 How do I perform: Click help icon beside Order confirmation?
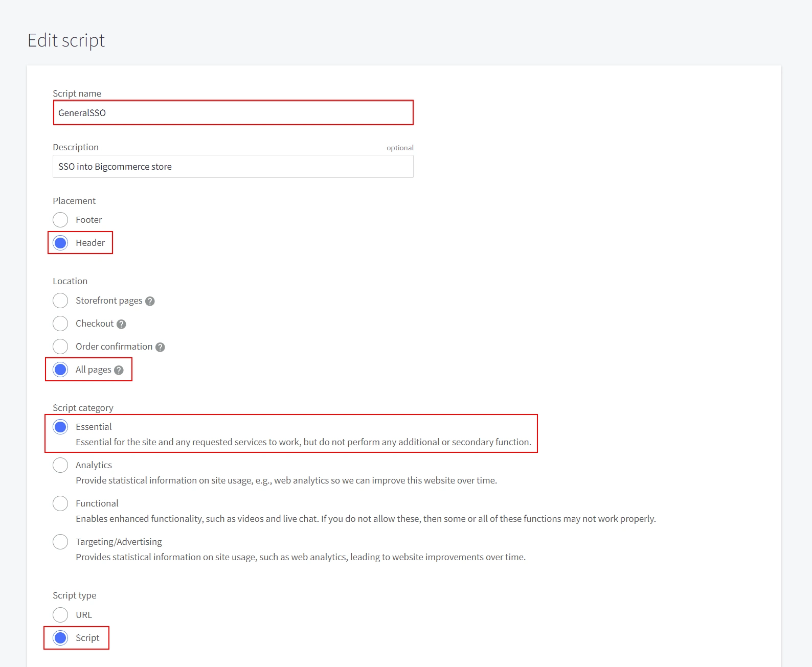(x=160, y=347)
